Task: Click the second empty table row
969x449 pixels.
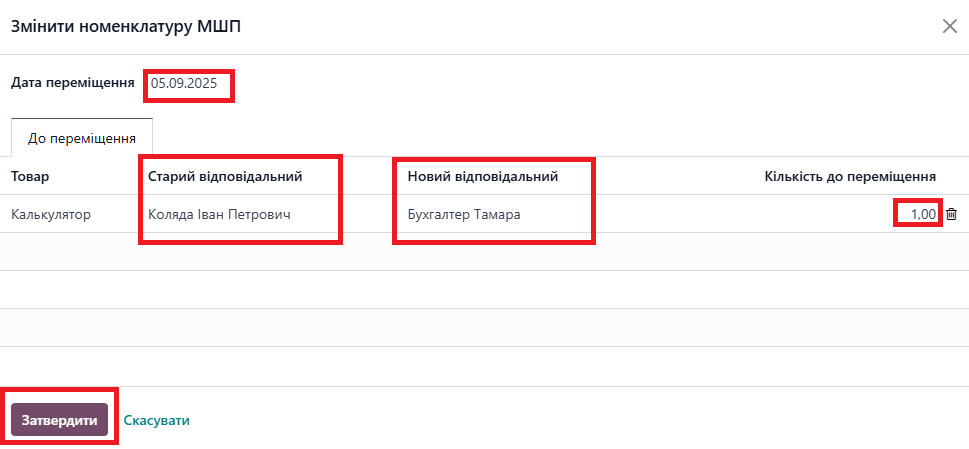Action: click(x=484, y=290)
